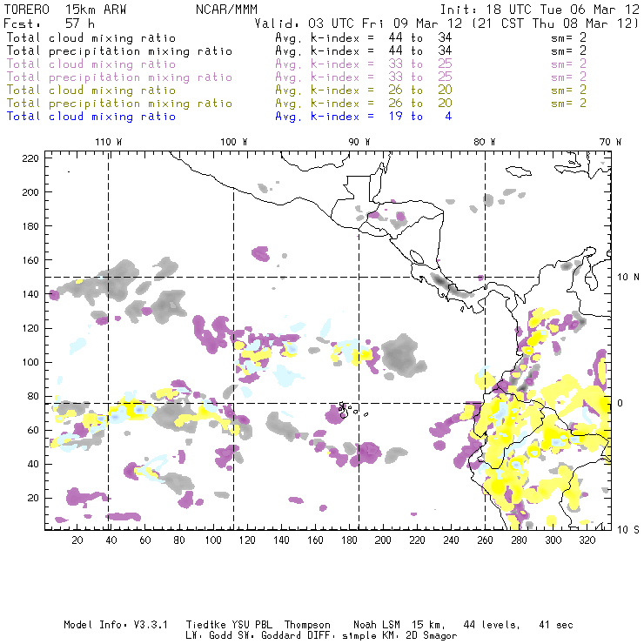Click the olive 'Total precipitation mixing ratio' legend label
The image size is (644, 644).
(x=119, y=104)
